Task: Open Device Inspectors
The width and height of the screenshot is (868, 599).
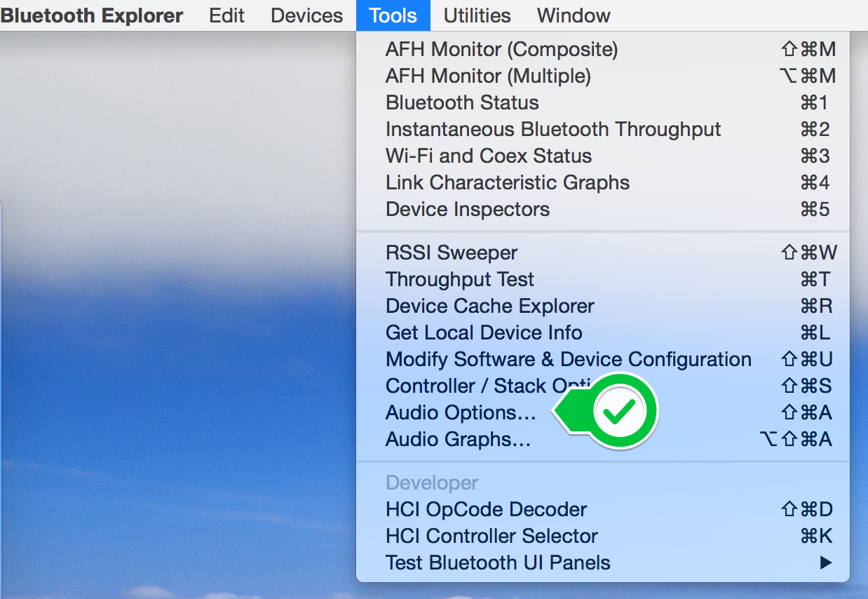Action: (x=603, y=209)
